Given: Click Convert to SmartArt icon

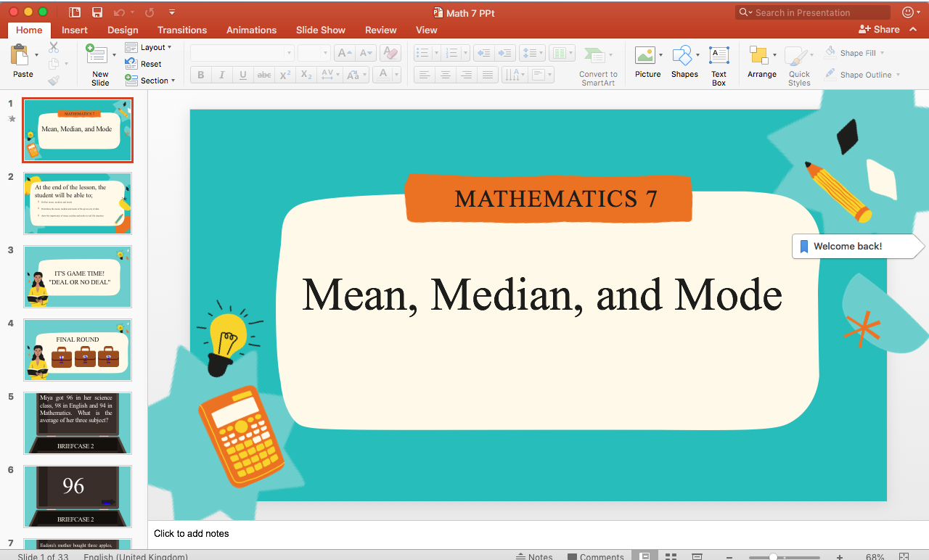Looking at the screenshot, I should [594, 56].
